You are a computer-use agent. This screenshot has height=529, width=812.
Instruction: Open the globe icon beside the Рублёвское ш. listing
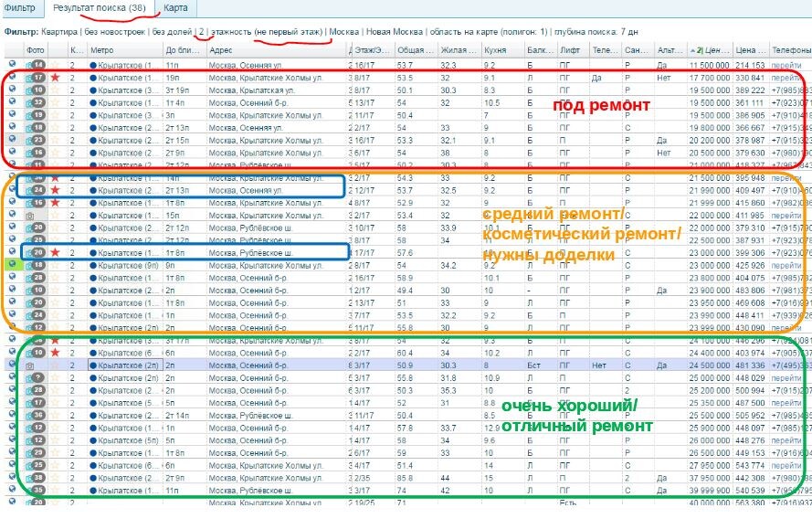point(10,251)
